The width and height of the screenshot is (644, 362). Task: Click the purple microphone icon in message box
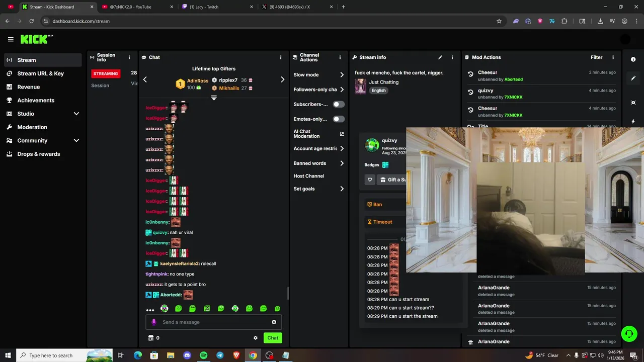(x=154, y=322)
